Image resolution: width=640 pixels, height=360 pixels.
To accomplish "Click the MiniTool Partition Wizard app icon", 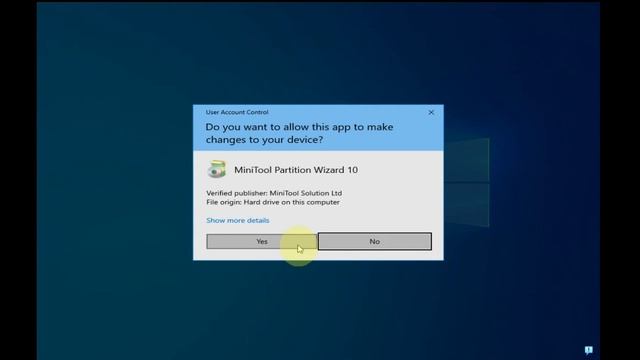I will coord(217,169).
